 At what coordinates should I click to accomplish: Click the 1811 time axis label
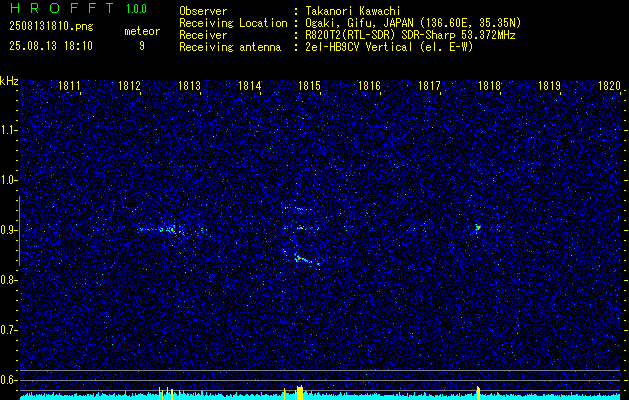point(69,86)
